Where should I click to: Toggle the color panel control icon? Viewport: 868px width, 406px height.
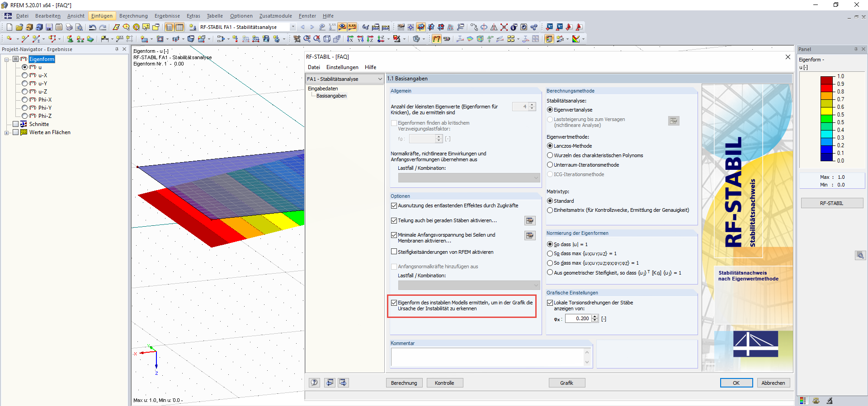(x=549, y=39)
